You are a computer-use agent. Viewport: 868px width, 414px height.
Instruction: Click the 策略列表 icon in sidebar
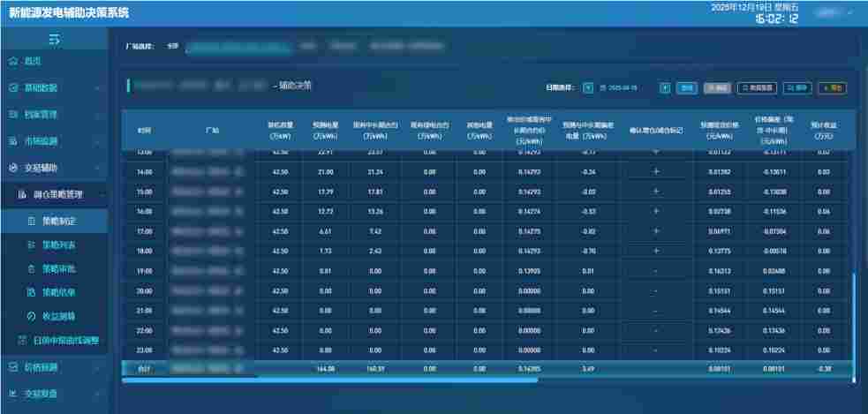tap(32, 245)
